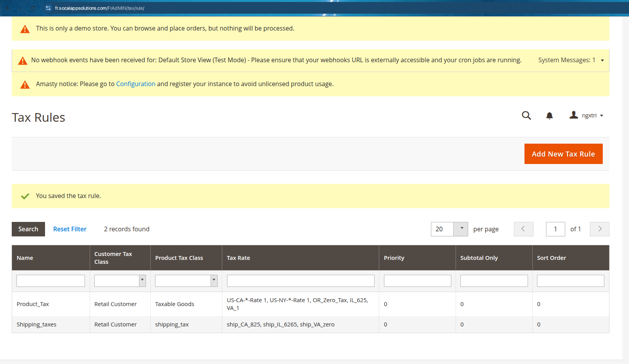Click Add New Tax Rule button

click(563, 154)
